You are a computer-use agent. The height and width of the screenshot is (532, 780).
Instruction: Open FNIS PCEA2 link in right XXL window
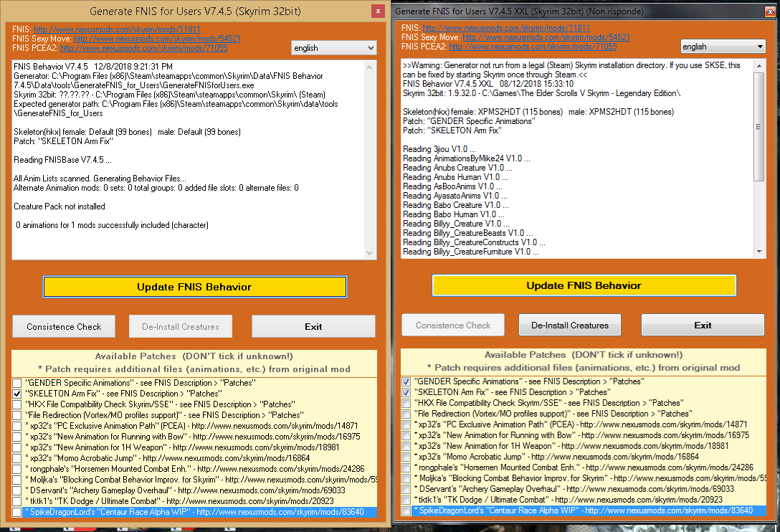click(533, 47)
